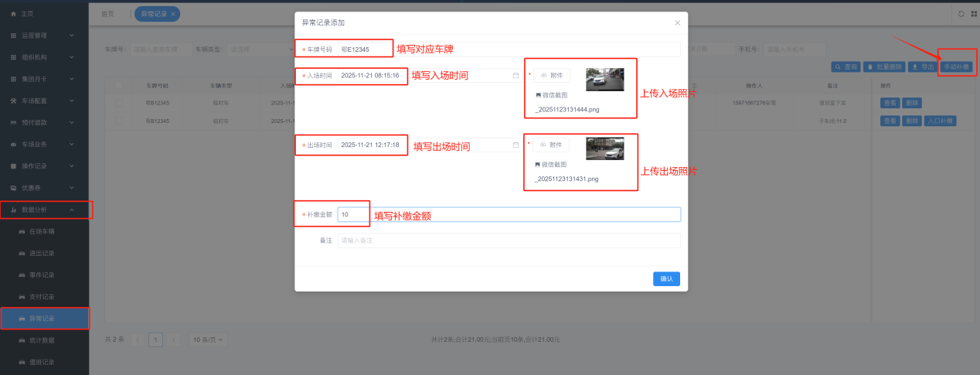Click the 车牌号码 input field in dialog
Screen dimensions: 980x375
click(x=509, y=49)
